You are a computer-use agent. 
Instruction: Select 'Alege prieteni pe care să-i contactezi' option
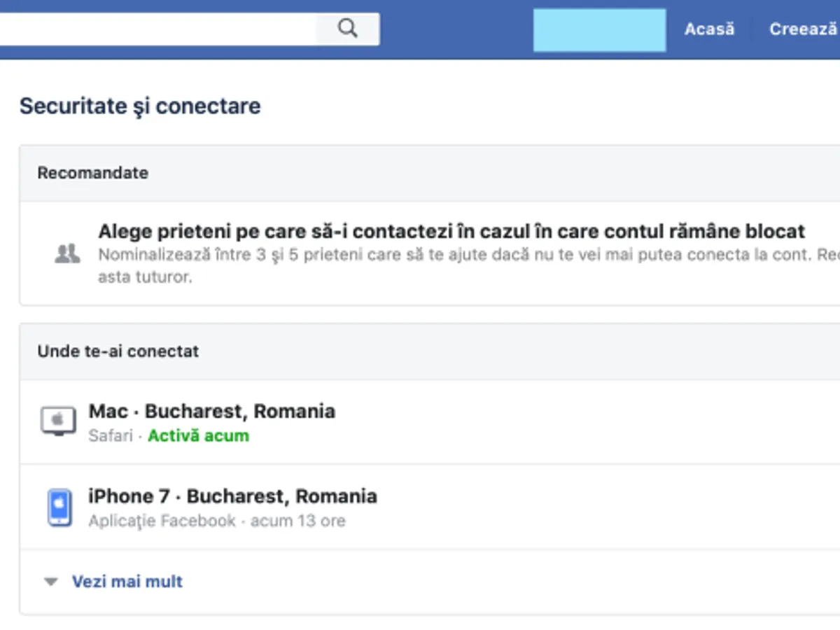[451, 232]
